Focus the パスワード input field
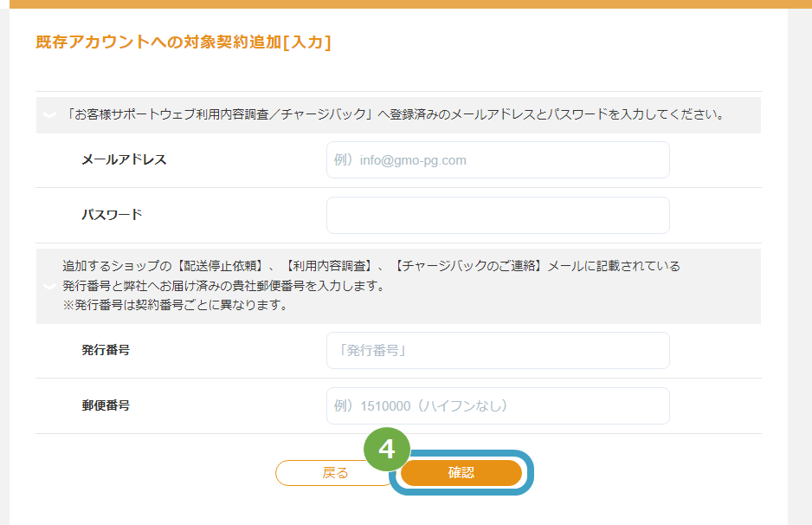Viewport: 812px width, 525px height. pos(498,215)
